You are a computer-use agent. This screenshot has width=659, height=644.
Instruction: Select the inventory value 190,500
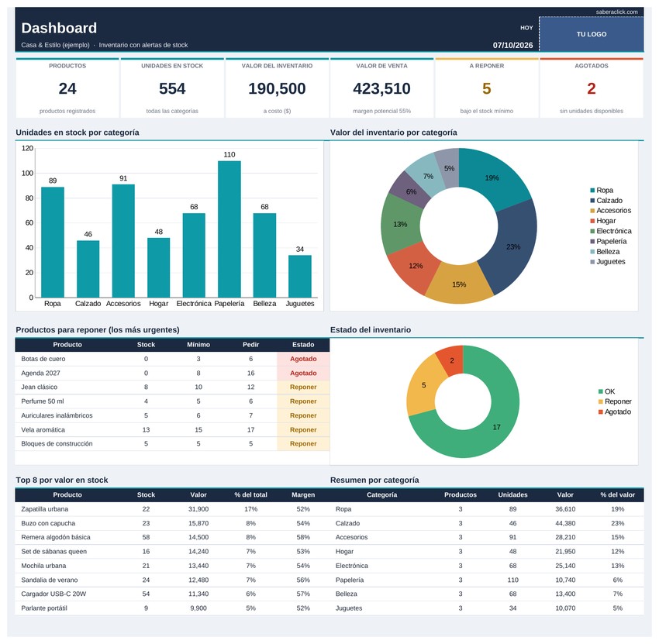(x=277, y=88)
